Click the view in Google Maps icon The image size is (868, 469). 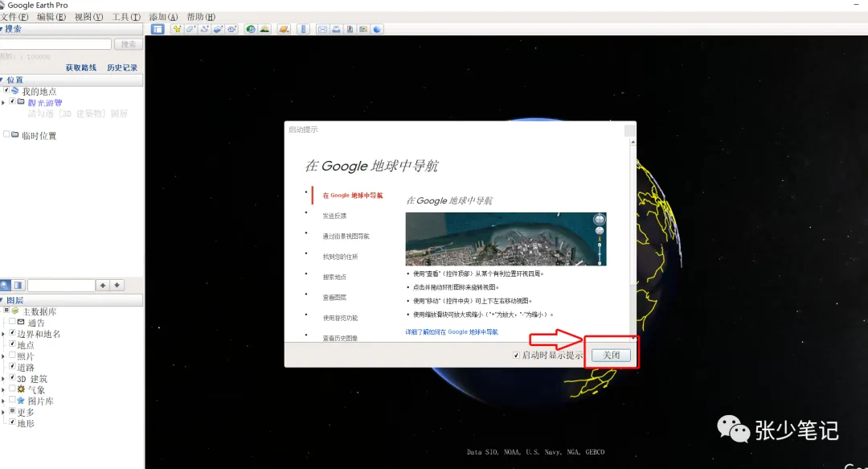[x=363, y=30]
